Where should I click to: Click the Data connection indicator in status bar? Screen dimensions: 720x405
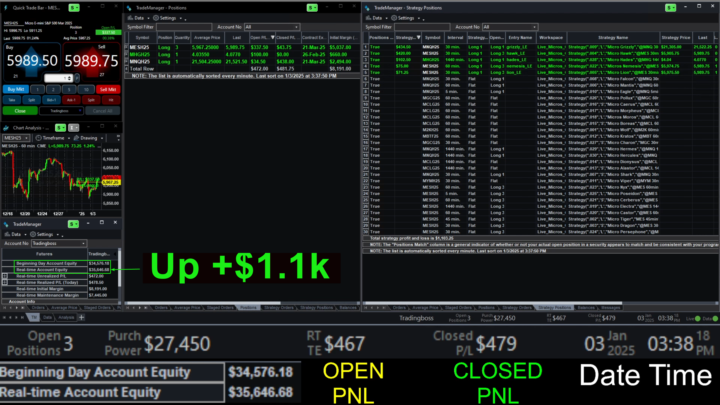point(715,318)
